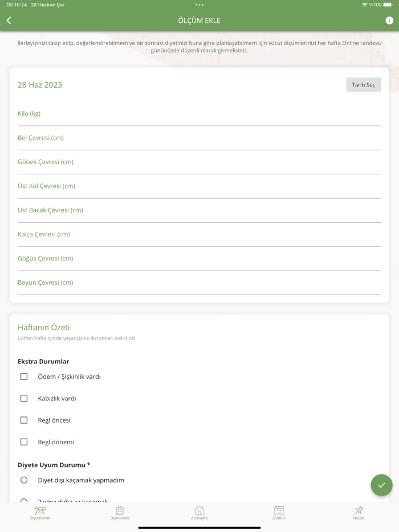Image resolution: width=399 pixels, height=532 pixels.
Task: Go to Anasayfa home icon
Action: (x=199, y=512)
